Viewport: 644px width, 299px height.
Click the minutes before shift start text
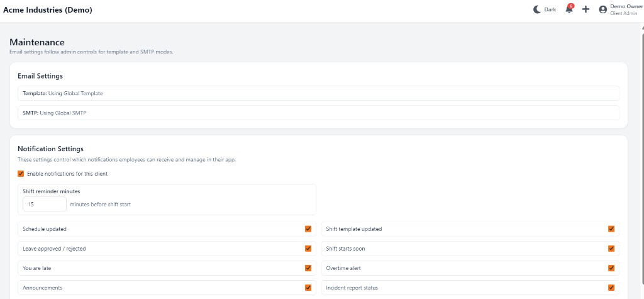coord(100,204)
